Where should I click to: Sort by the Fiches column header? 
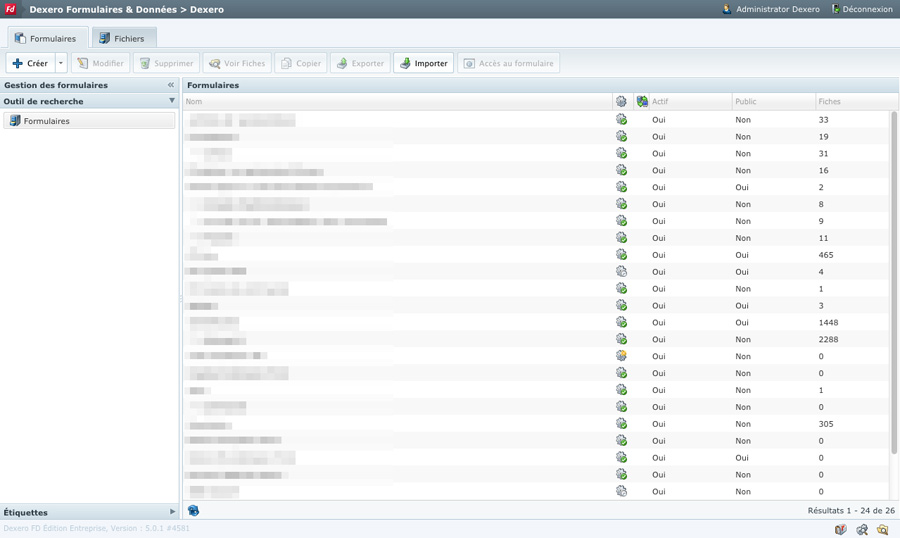pos(830,102)
